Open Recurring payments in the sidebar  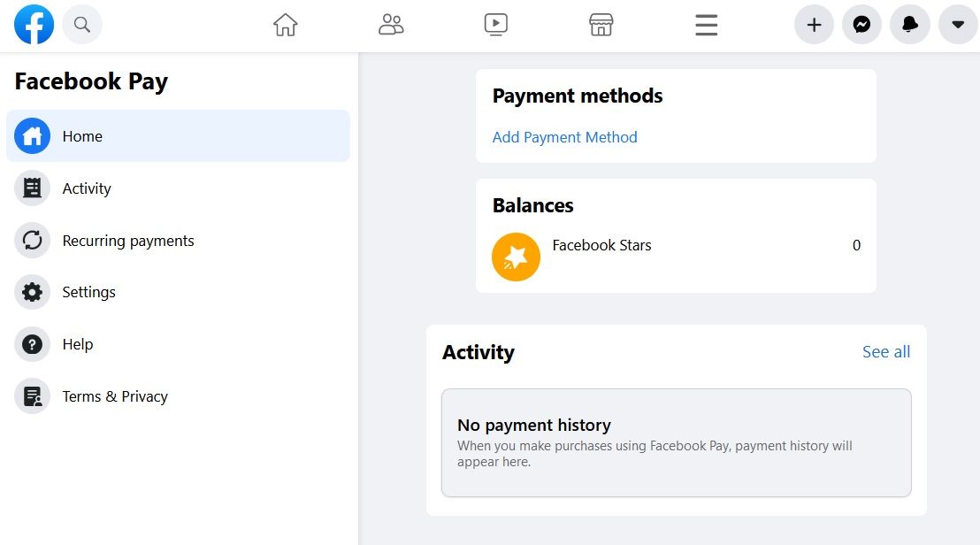click(127, 240)
